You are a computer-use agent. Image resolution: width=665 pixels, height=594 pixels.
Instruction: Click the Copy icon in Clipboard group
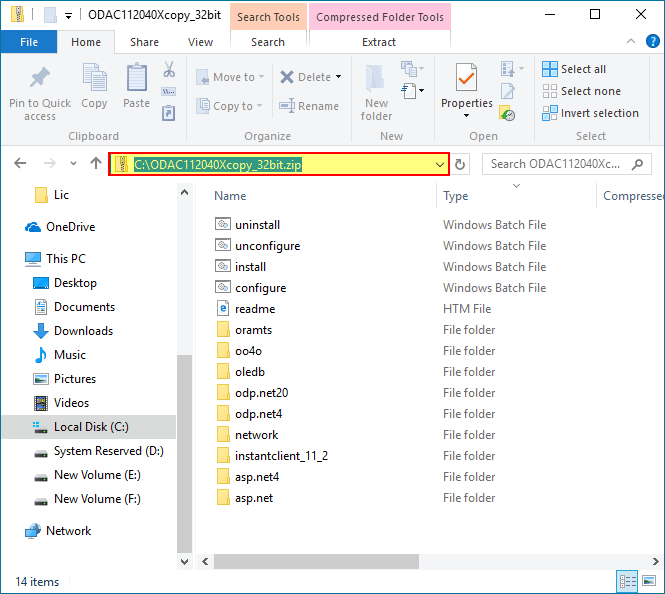point(94,77)
